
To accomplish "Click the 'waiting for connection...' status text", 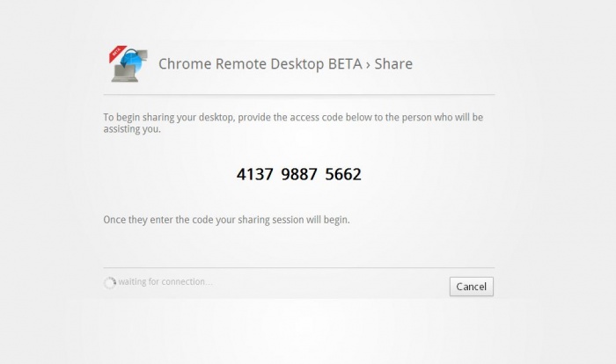I will coord(165,282).
